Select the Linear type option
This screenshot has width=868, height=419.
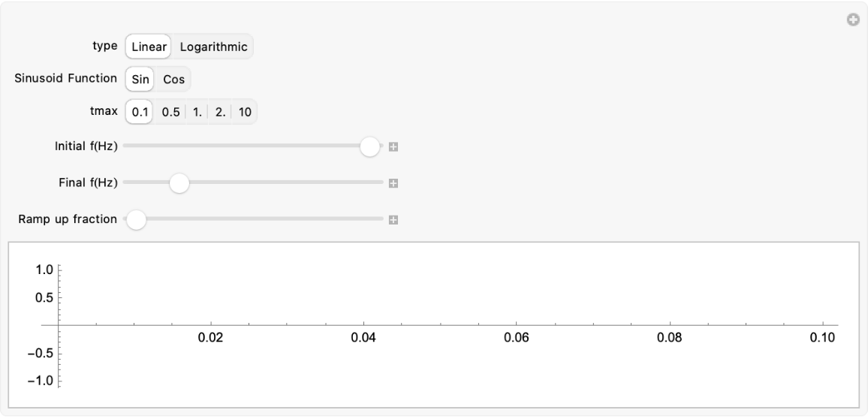[149, 47]
